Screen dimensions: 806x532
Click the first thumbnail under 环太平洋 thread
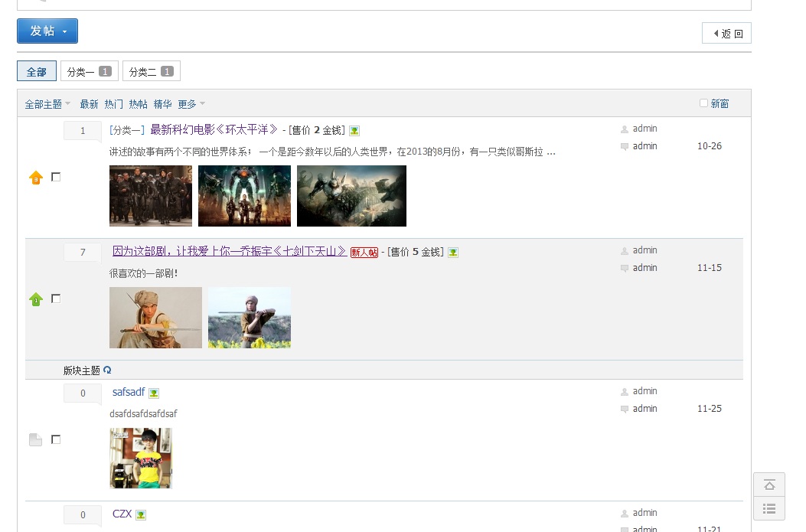coord(151,196)
